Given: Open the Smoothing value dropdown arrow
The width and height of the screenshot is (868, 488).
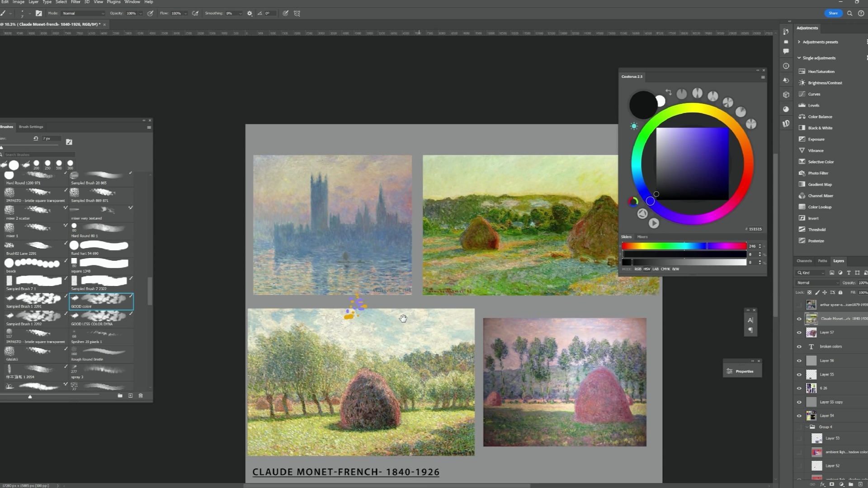Looking at the screenshot, I should (x=240, y=14).
